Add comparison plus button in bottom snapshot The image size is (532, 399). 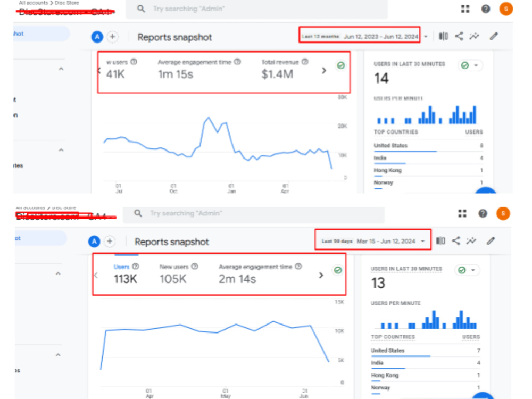tap(110, 242)
